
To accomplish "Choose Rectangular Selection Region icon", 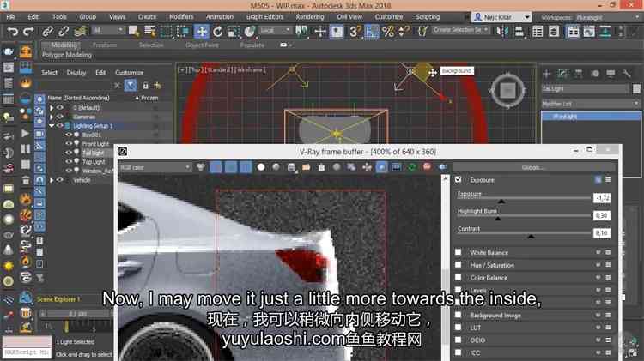I will click(166, 31).
